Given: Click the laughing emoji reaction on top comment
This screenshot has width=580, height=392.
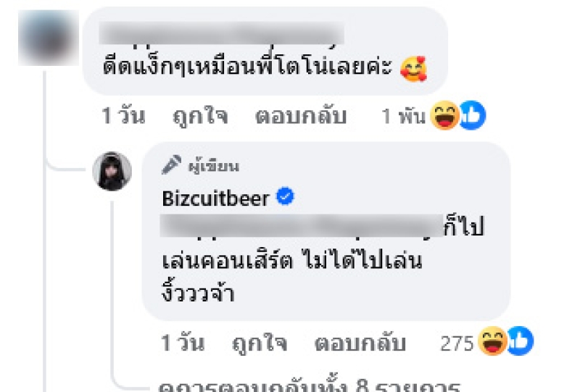Looking at the screenshot, I should [445, 115].
